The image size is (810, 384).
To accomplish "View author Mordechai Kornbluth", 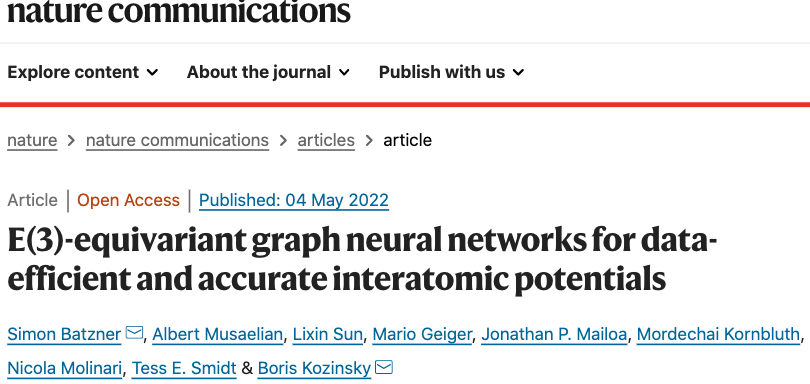I will [x=719, y=334].
